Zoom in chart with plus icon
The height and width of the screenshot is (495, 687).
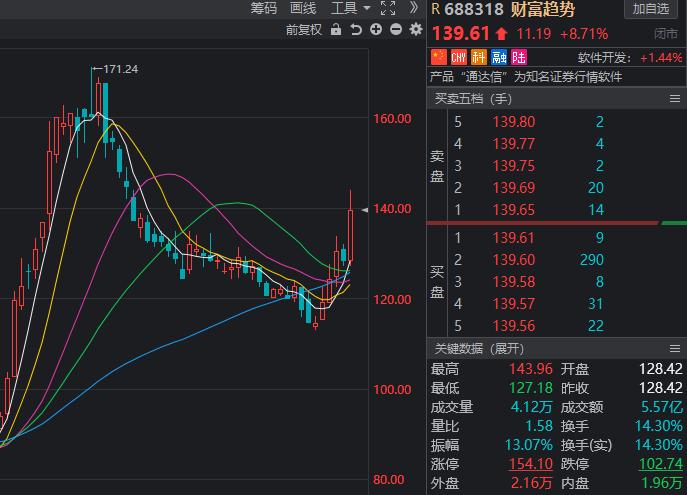(376, 29)
